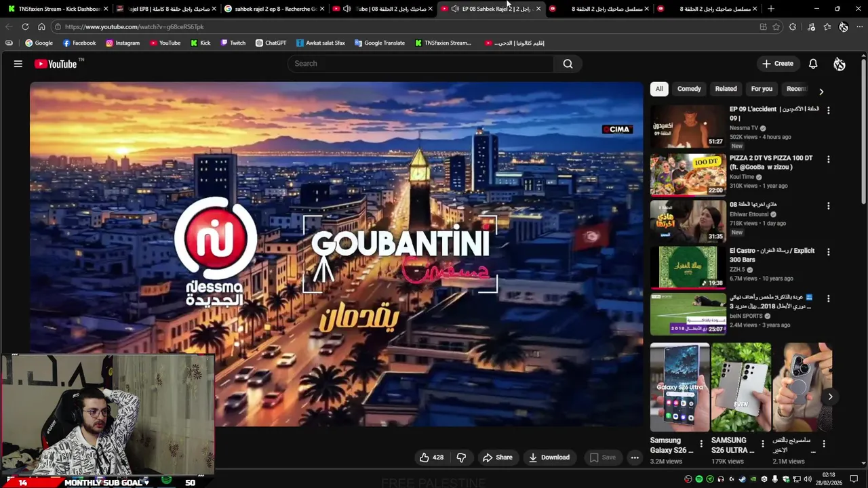The height and width of the screenshot is (488, 868).
Task: Open the system tray volume control
Action: 808,479
